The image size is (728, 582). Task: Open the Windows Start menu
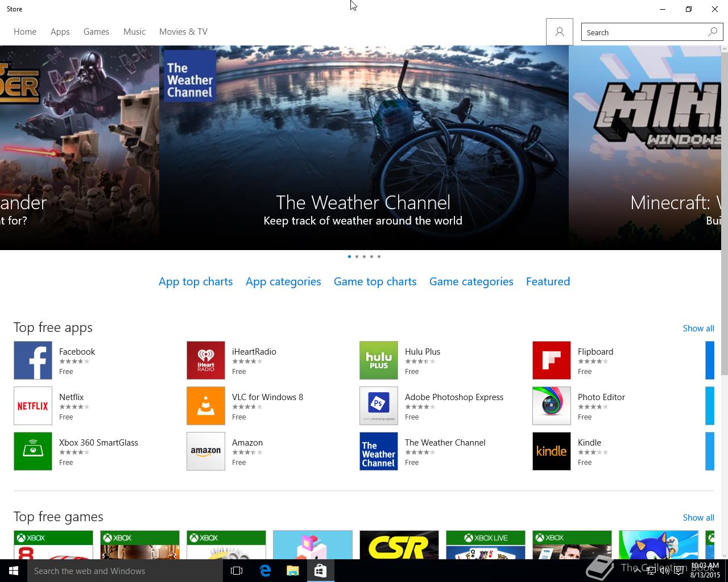(x=14, y=571)
